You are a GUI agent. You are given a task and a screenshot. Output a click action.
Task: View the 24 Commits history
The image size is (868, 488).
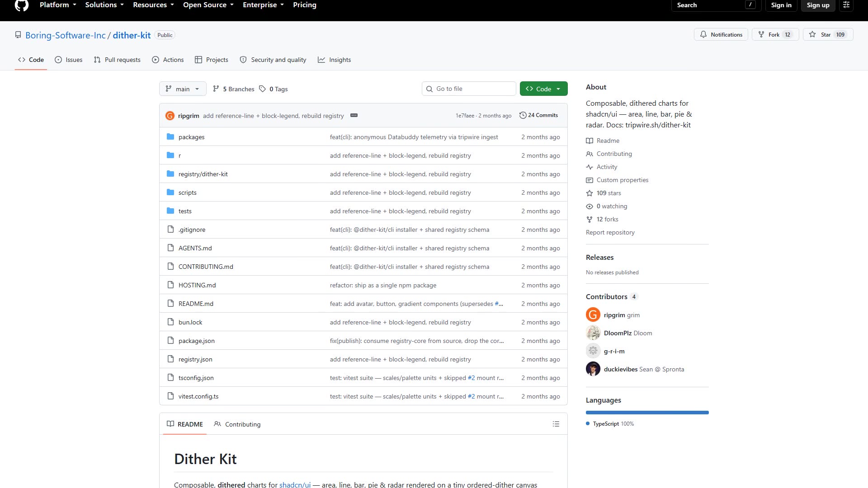(538, 115)
